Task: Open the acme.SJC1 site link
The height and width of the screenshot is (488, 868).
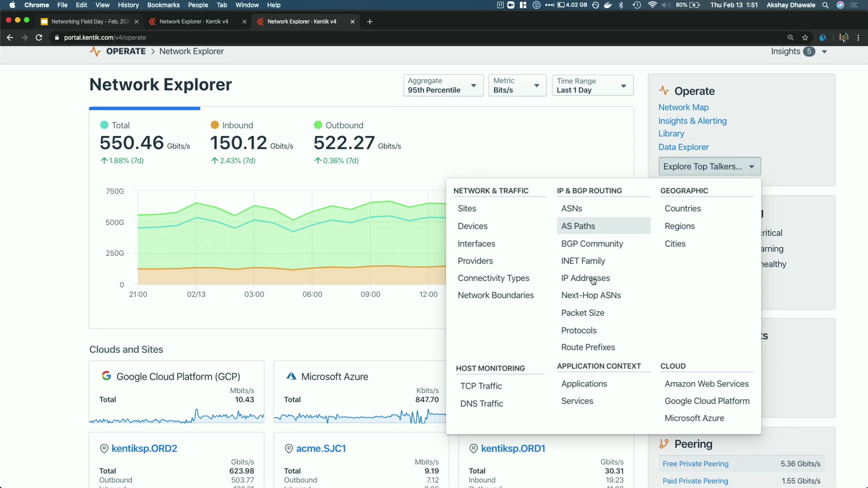Action: 321,449
